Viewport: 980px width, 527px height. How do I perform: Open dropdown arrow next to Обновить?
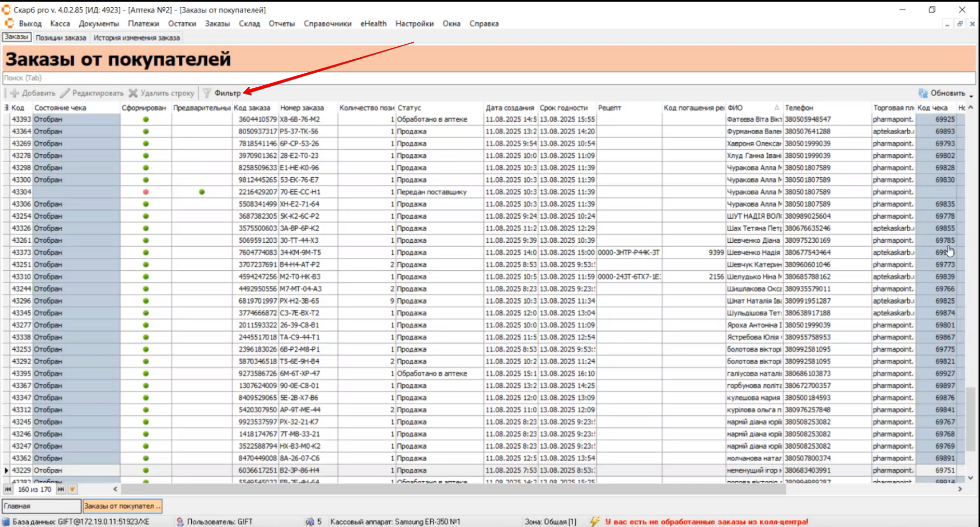(971, 95)
